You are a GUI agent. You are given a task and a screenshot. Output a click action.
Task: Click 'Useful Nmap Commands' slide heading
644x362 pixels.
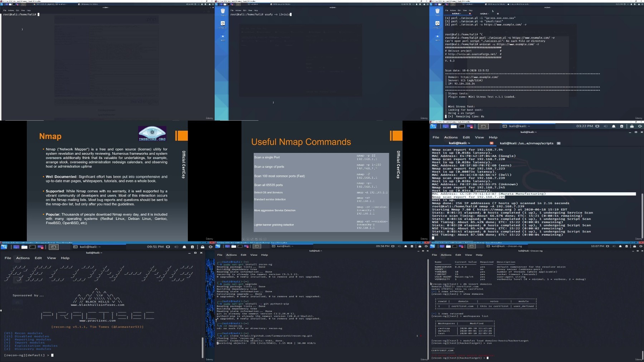301,142
